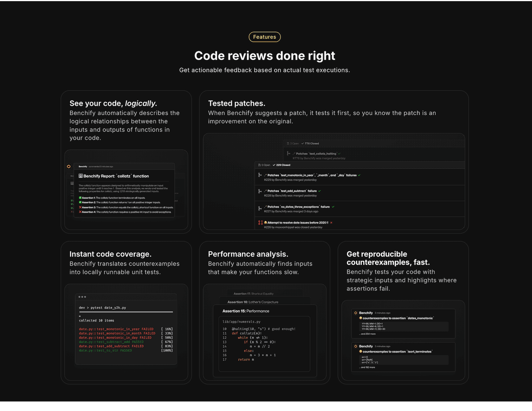532x411 pixels.
Task: Click 'Code reviews done right' headline
Action: pos(265,56)
